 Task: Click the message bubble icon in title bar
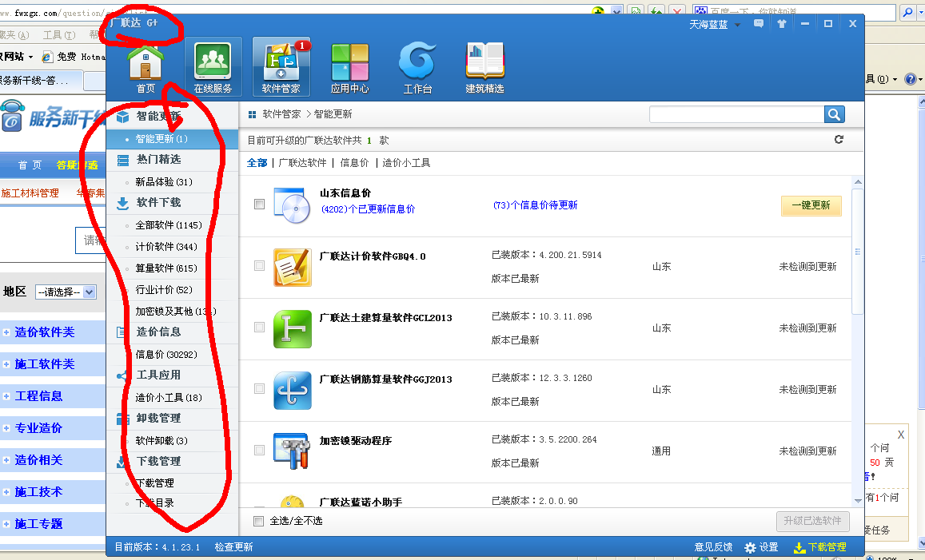759,24
